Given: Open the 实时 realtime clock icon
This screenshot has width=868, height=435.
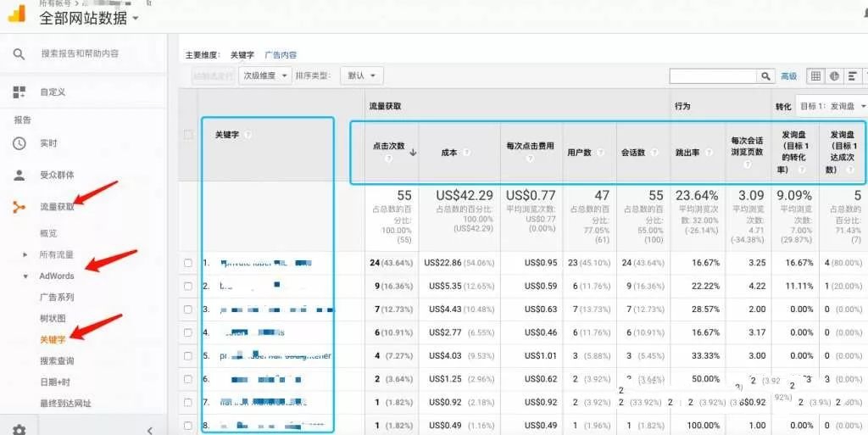Looking at the screenshot, I should point(19,143).
